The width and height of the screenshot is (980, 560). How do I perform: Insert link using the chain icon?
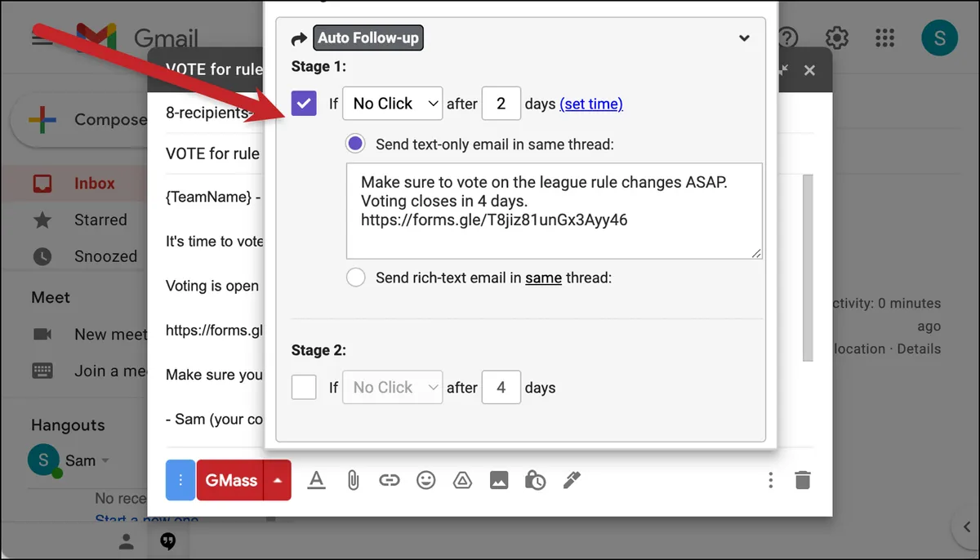[x=390, y=480]
